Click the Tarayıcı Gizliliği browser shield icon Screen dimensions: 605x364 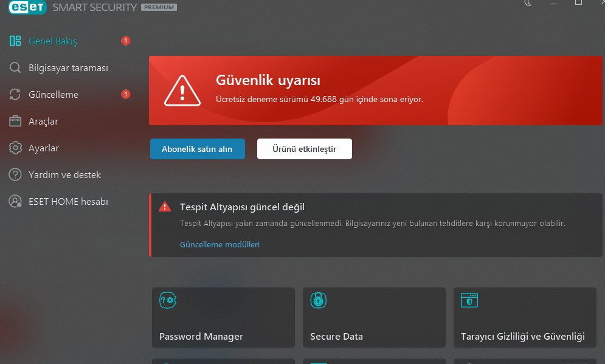tap(469, 300)
